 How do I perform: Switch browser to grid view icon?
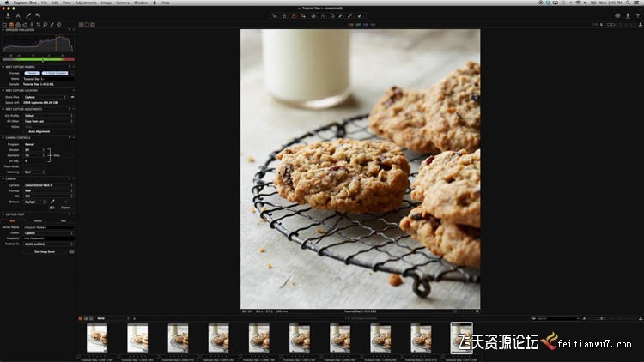[86, 318]
